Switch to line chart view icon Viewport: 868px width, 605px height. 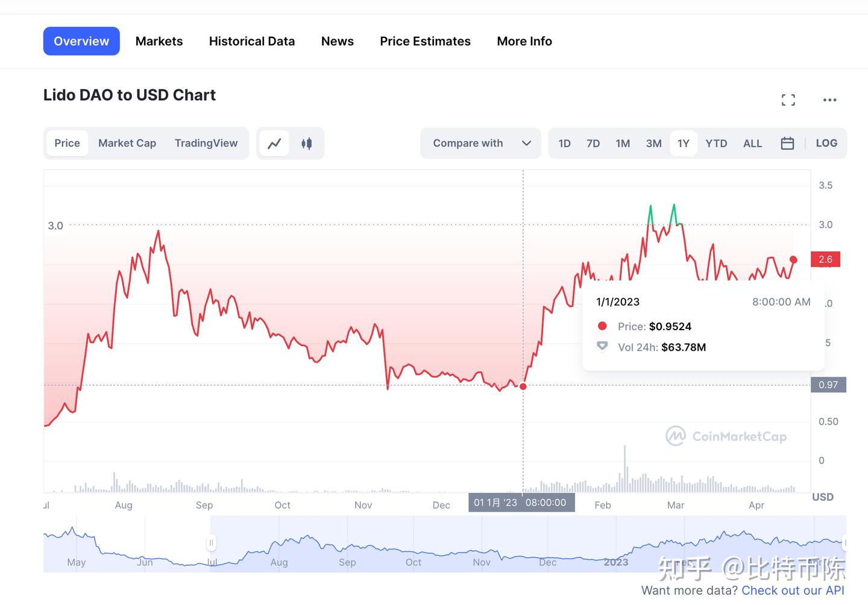(x=274, y=143)
